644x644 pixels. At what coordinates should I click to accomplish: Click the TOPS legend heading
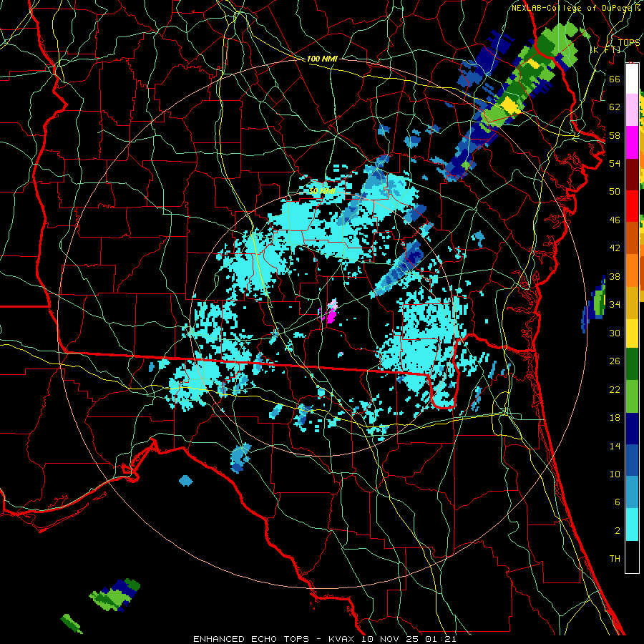point(629,42)
